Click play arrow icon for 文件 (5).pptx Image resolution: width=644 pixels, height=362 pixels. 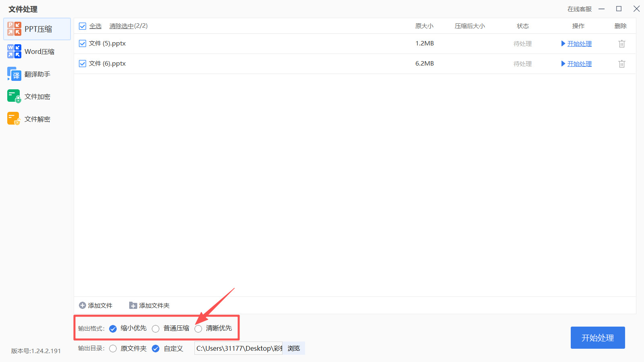tap(563, 43)
